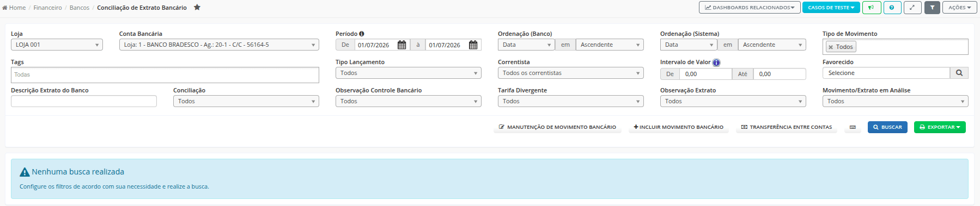The image size is (980, 206).
Task: Click the Home breadcrumb icon link
Action: click(14, 8)
